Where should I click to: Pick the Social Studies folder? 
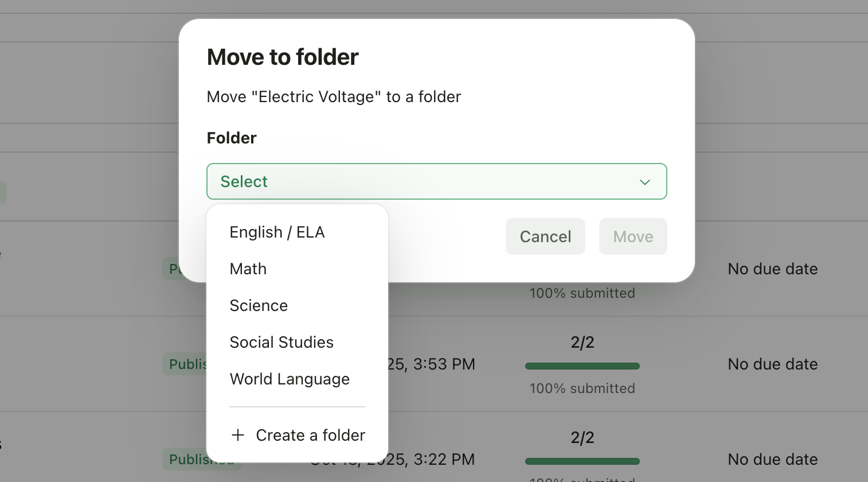pyautogui.click(x=281, y=342)
